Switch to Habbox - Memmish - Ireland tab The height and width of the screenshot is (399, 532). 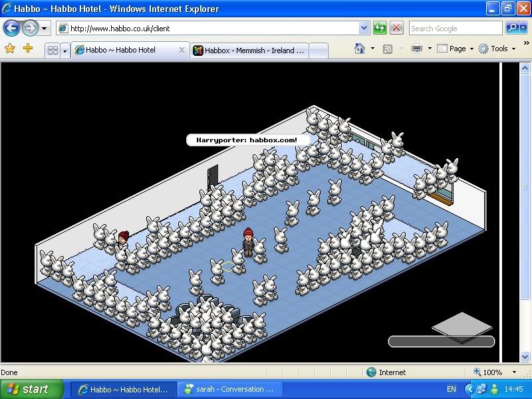(250, 50)
